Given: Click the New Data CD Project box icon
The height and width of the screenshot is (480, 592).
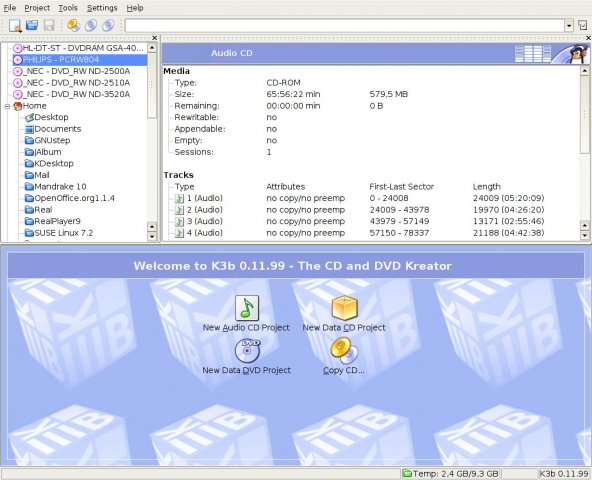Looking at the screenshot, I should pyautogui.click(x=344, y=308).
